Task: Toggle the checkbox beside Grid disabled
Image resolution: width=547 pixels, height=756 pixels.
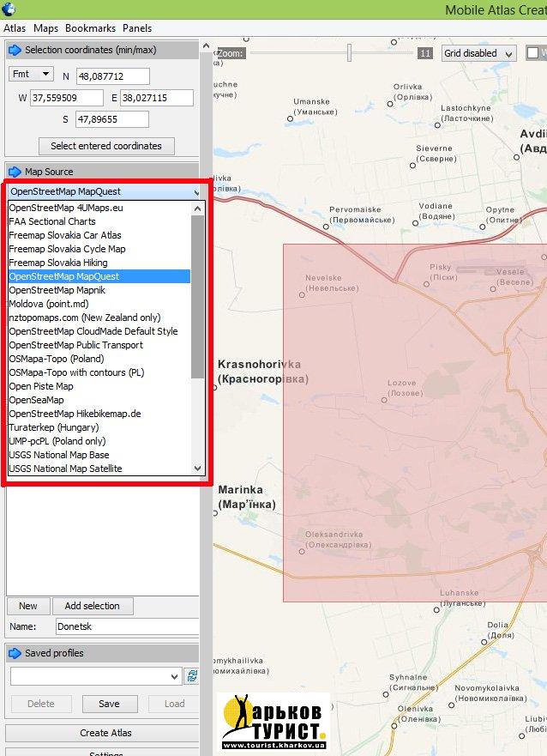Action: click(534, 53)
